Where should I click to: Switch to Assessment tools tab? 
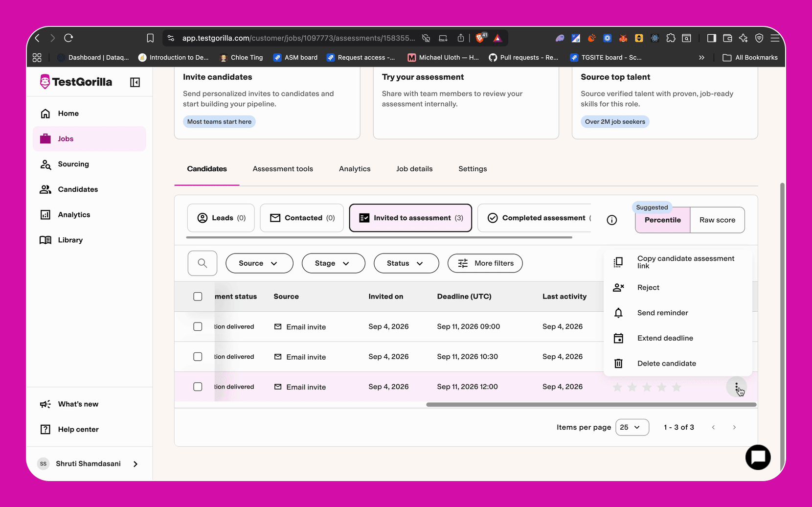(x=283, y=169)
